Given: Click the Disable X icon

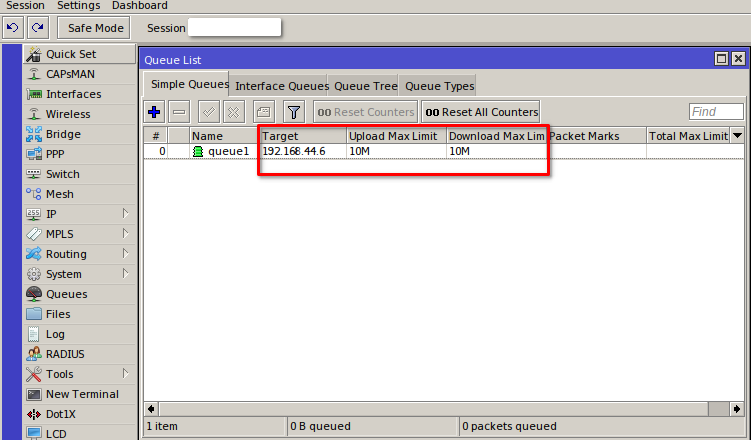Looking at the screenshot, I should 233,112.
